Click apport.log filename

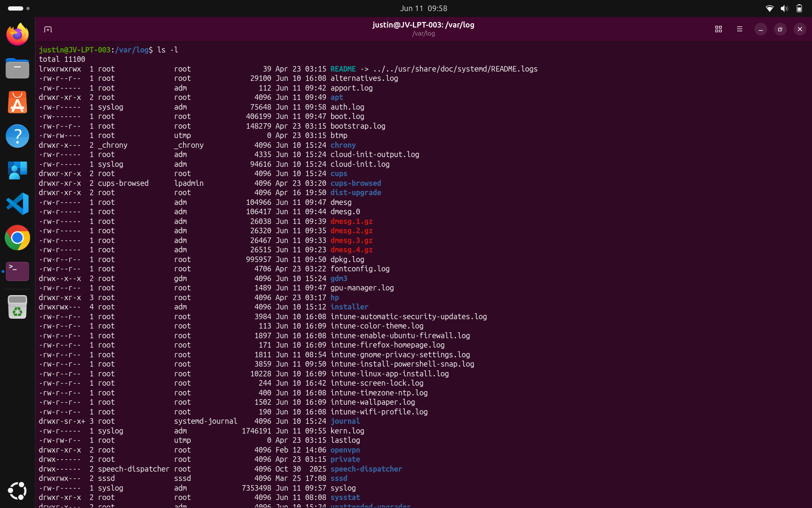tap(351, 88)
